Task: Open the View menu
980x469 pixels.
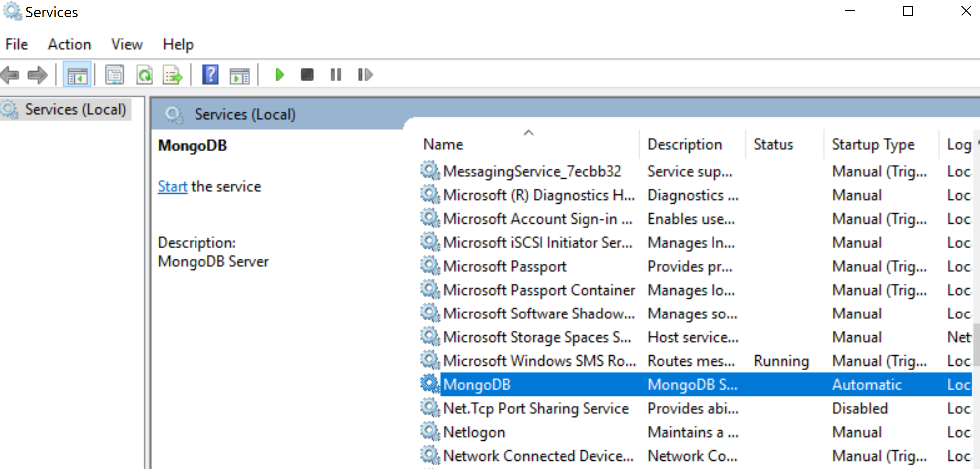Action: click(x=127, y=44)
